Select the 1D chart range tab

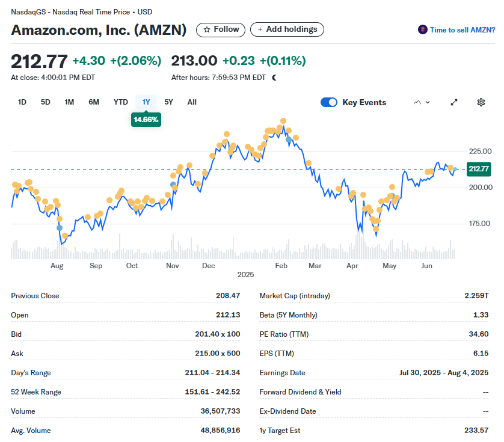22,102
